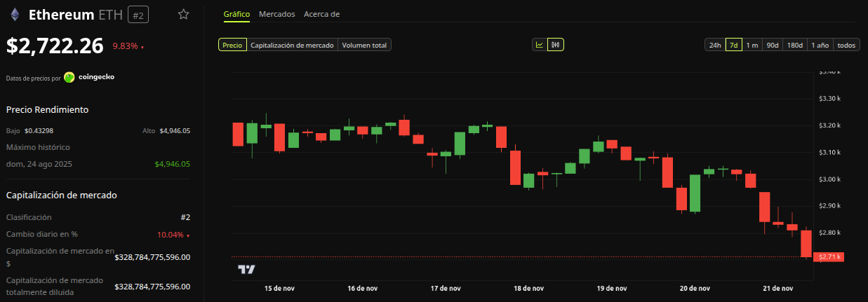This screenshot has width=868, height=302.
Task: Open the Gráfico tab
Action: tap(236, 14)
